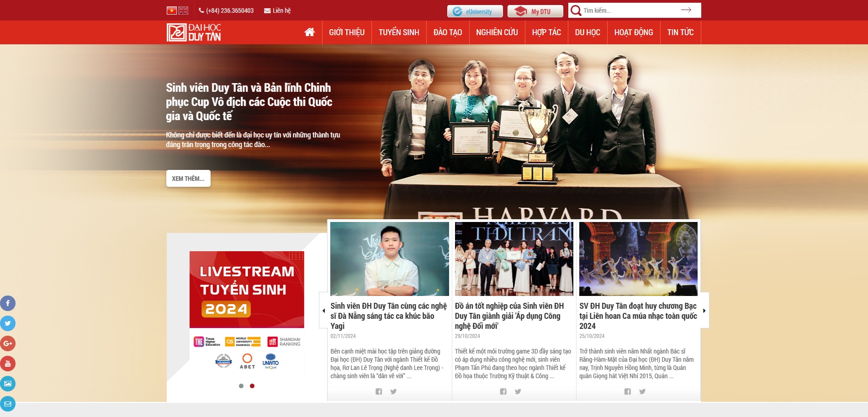The image size is (868, 417).
Task: Open the ĐÀO TẠO menu
Action: pos(448,32)
